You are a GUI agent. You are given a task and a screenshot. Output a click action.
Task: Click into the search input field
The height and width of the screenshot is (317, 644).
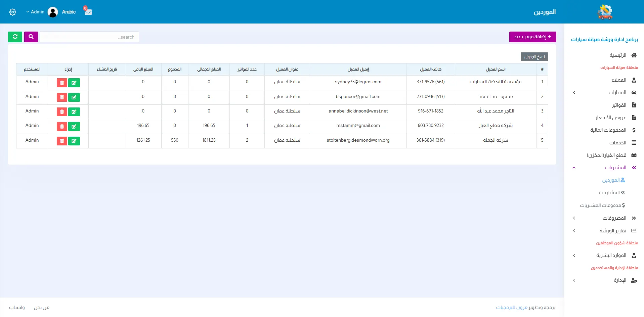click(89, 37)
